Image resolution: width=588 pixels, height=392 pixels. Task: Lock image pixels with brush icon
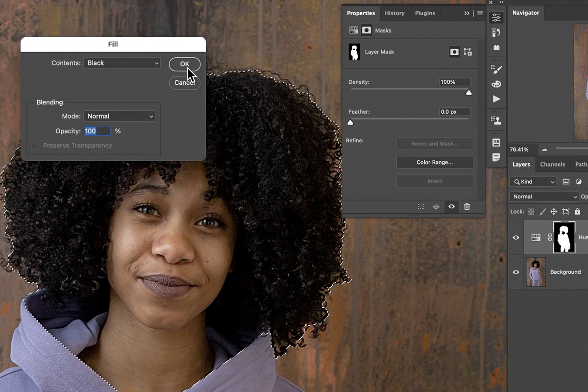542,212
